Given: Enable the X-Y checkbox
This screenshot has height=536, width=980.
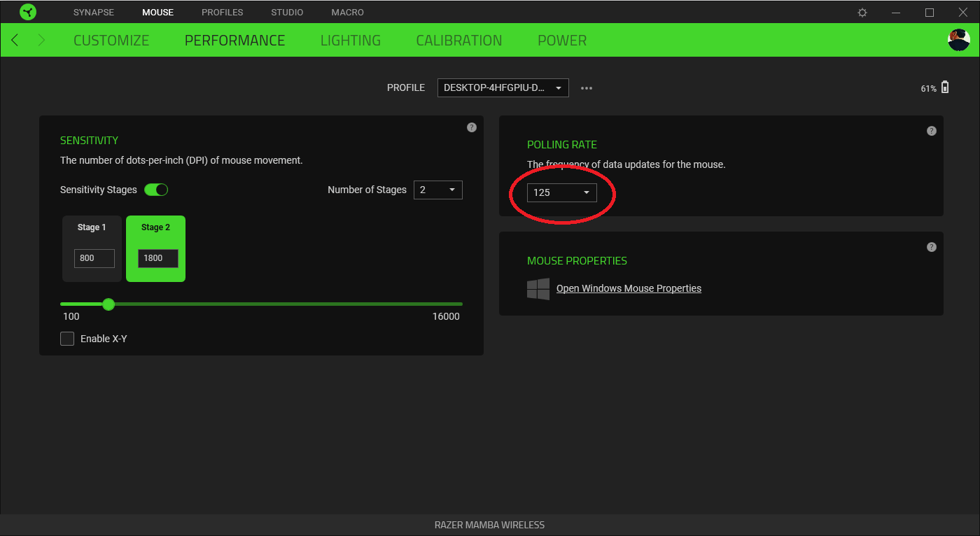Looking at the screenshot, I should coord(67,338).
